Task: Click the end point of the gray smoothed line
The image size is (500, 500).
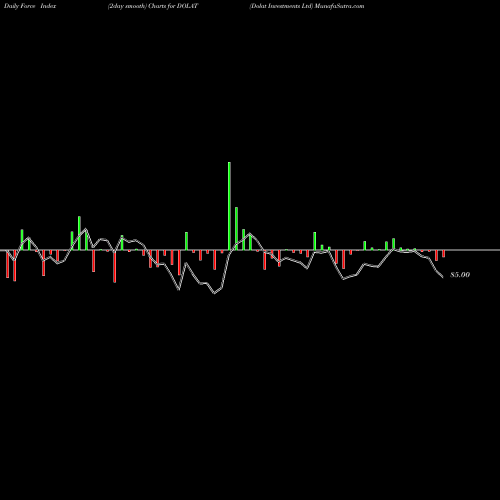Action: (443, 277)
